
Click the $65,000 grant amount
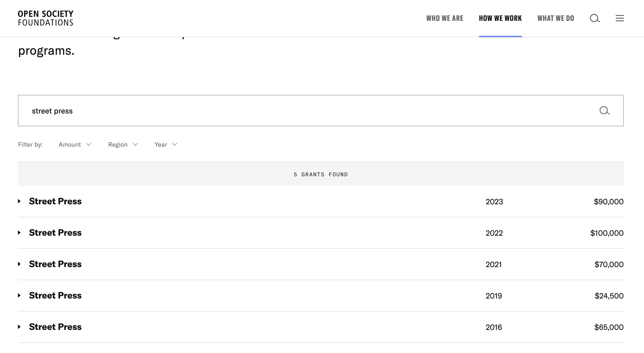point(609,327)
